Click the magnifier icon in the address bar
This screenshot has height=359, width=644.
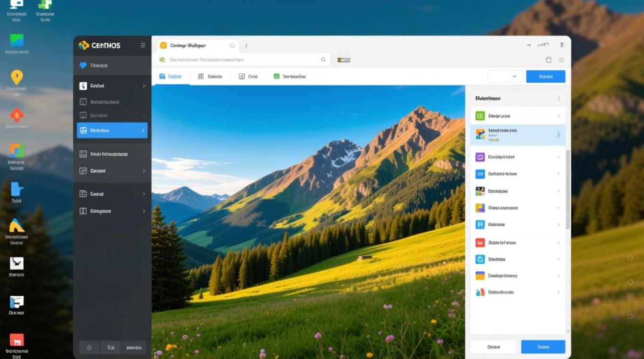tap(323, 60)
